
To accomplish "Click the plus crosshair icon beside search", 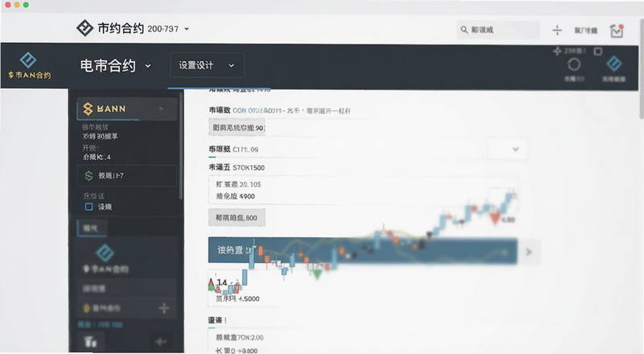I will 557,30.
